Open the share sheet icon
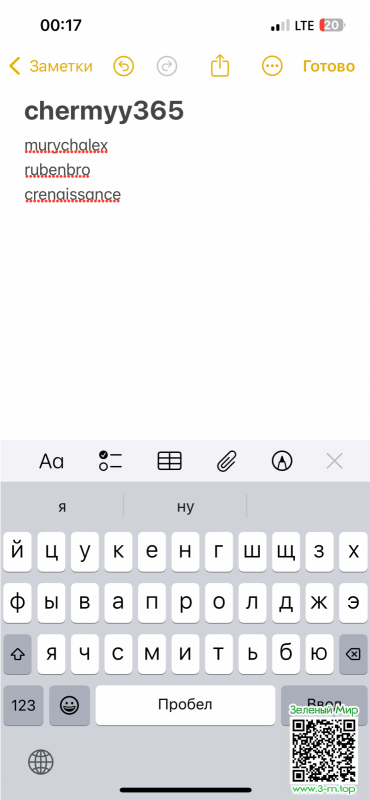370x800 pixels. [x=220, y=66]
